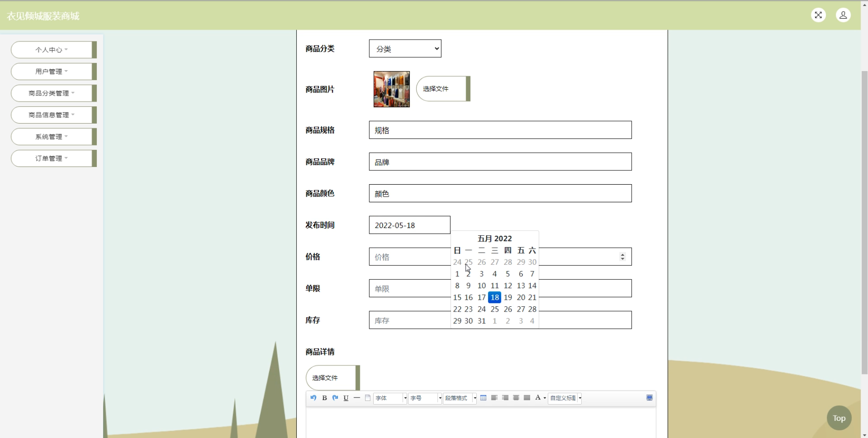Focus the 商品颜色 input field
Screen dimensions: 868x438
pyautogui.click(x=500, y=193)
